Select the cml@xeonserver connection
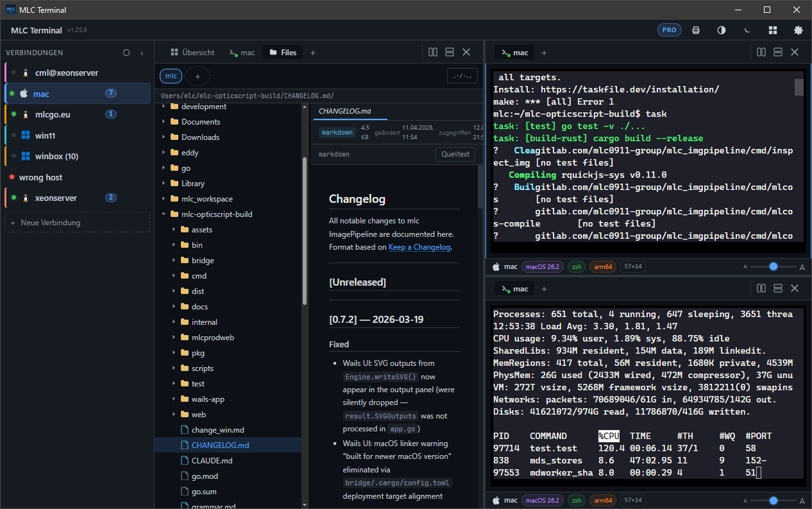Image resolution: width=812 pixels, height=509 pixels. [78, 73]
